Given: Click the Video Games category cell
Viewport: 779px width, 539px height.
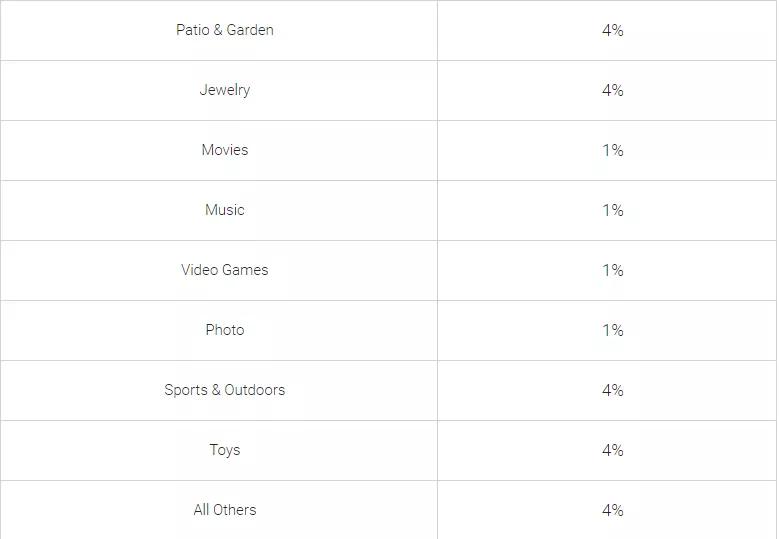Looking at the screenshot, I should (224, 270).
